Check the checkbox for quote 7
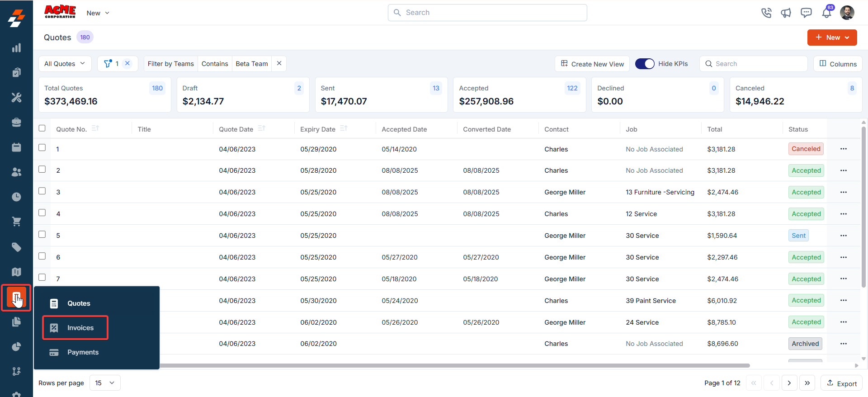 42,277
